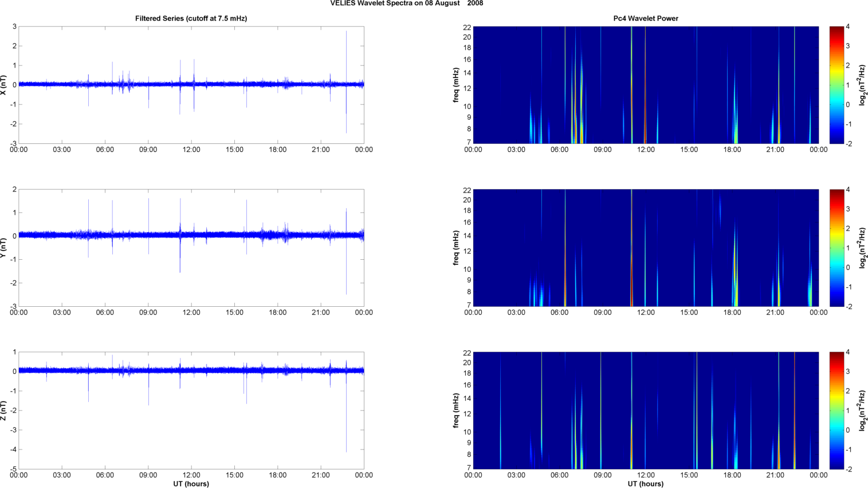Screen dimensions: 868x488
Task: Click "UT (hours)" label below the bottom spectrogram
Action: (646, 484)
